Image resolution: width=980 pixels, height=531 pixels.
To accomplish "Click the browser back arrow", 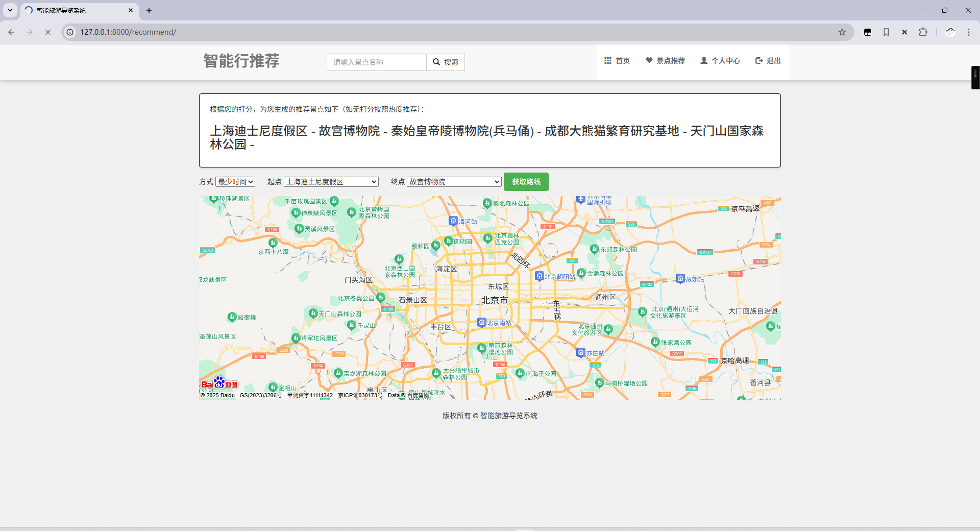I will point(11,32).
